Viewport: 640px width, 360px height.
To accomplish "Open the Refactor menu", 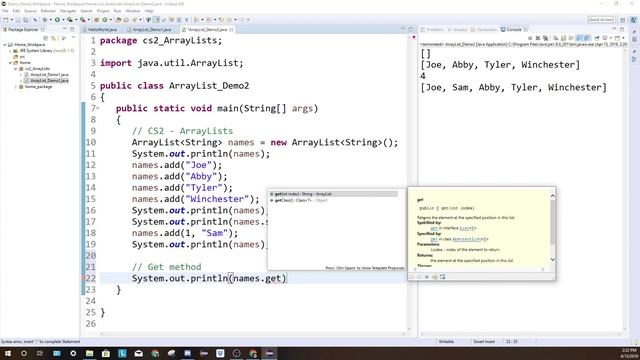I will 48,11.
